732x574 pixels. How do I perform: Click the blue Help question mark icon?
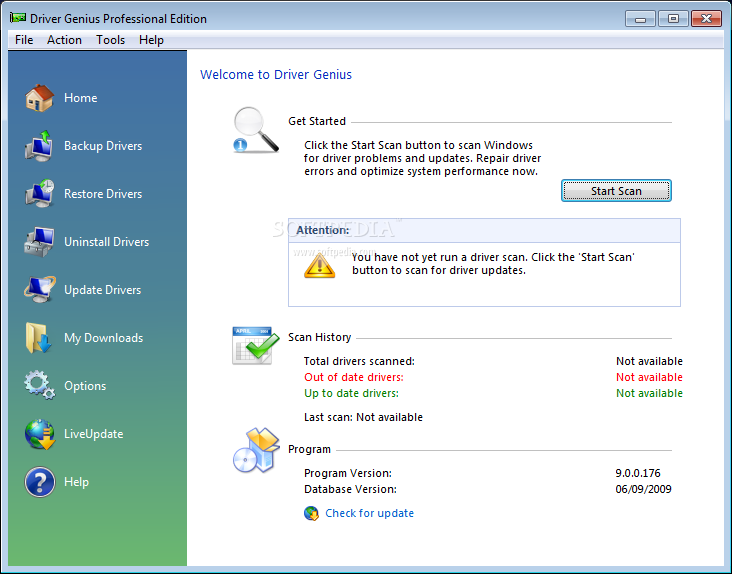(x=40, y=482)
